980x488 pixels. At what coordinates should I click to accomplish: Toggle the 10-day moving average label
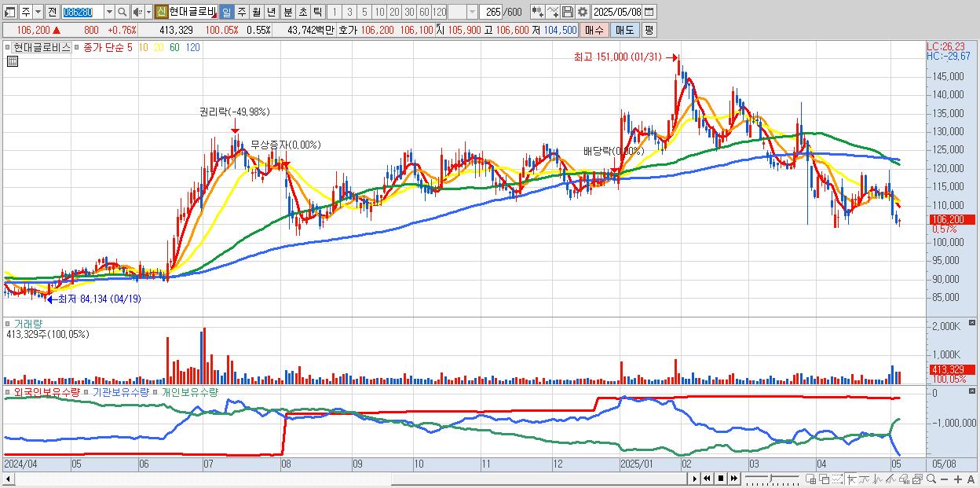pyautogui.click(x=143, y=47)
